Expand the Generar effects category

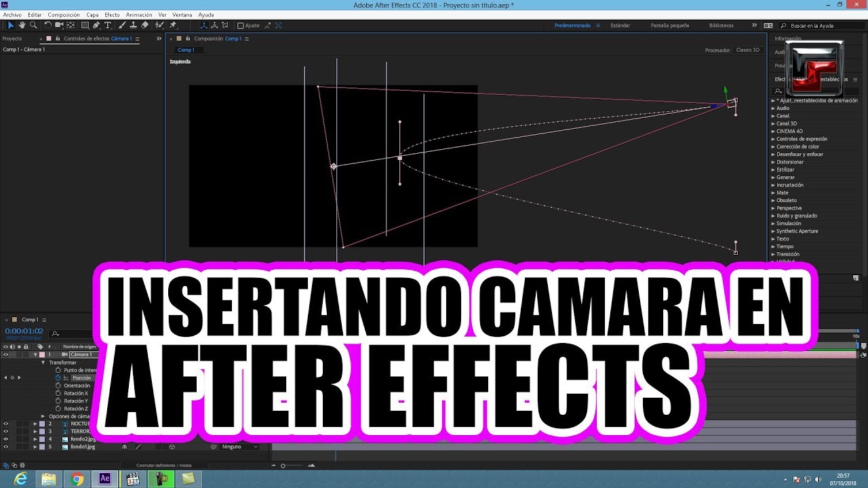click(x=773, y=178)
